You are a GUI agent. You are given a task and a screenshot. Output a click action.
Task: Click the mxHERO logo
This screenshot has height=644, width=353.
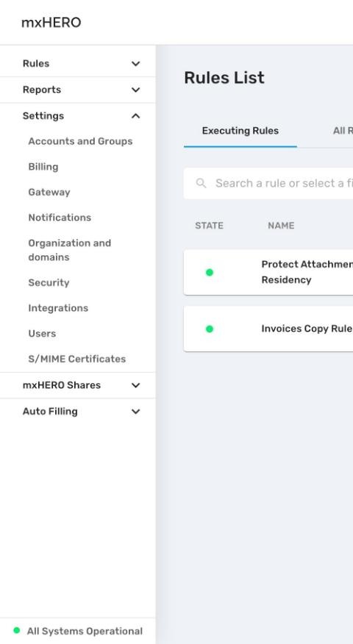pos(51,23)
